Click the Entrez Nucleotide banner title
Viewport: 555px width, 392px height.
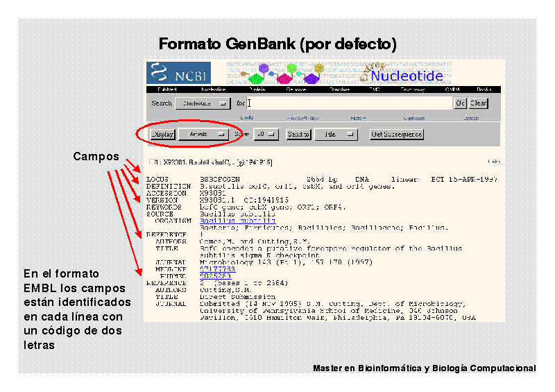406,75
